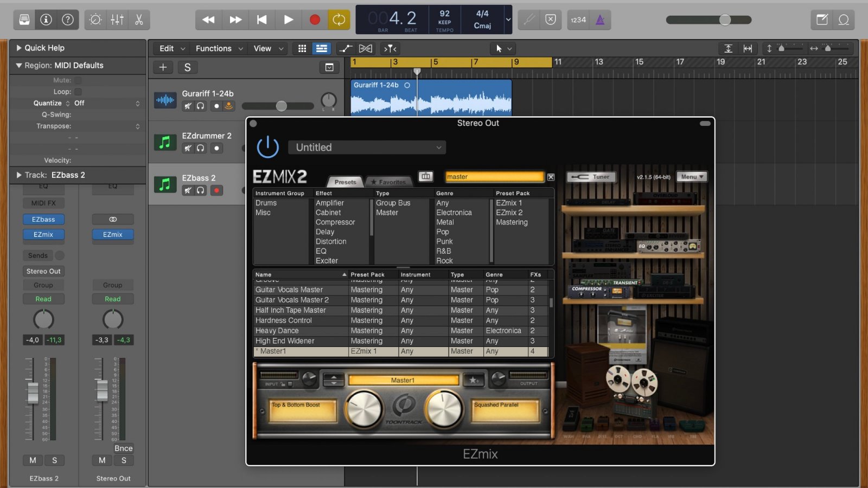Select the Half Inch Tape Master preset
868x488 pixels.
pos(291,310)
